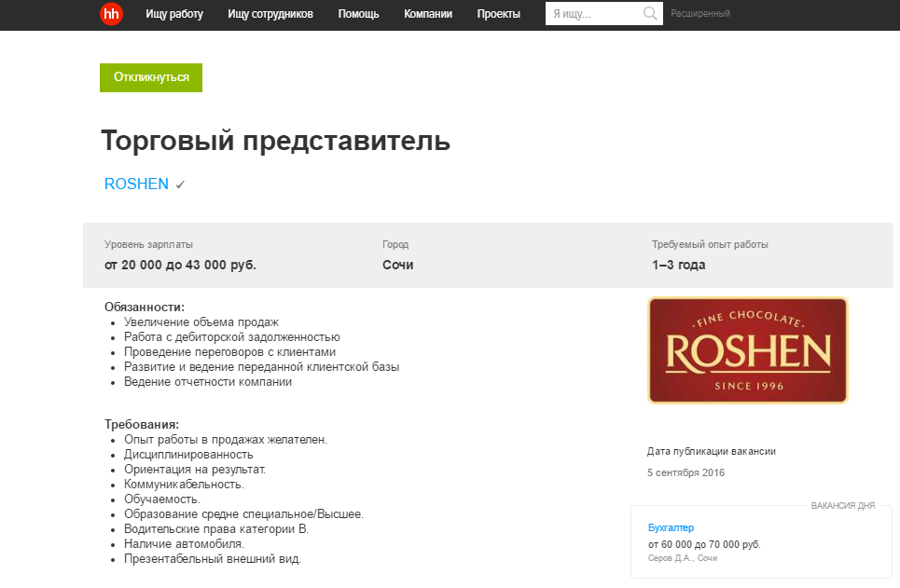Open the Ищу сотрудников menu
The width and height of the screenshot is (900, 588).
point(270,14)
